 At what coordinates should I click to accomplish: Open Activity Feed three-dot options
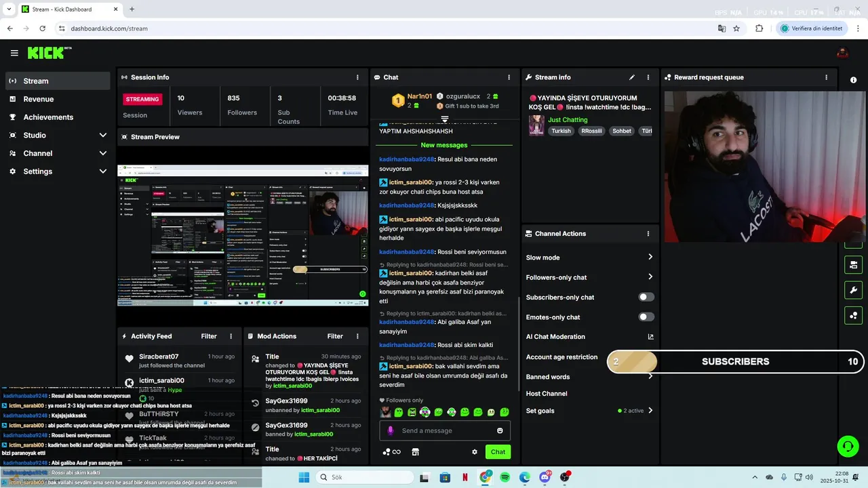[x=231, y=336]
